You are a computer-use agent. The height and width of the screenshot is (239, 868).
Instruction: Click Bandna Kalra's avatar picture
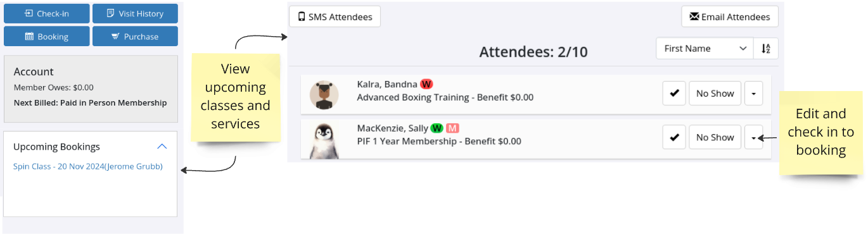click(325, 94)
